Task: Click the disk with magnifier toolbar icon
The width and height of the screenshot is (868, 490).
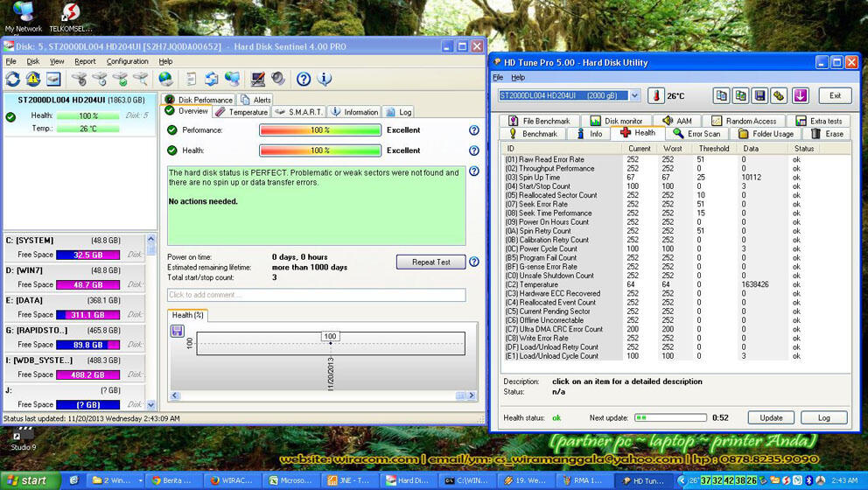Action: tap(141, 79)
